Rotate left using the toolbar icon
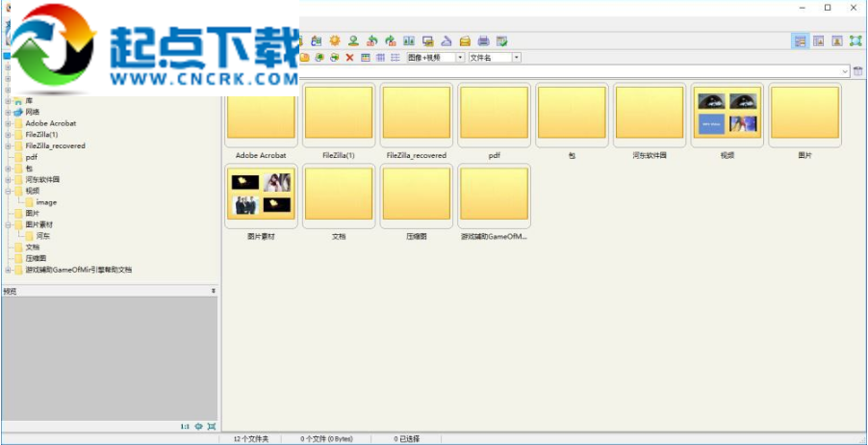 coord(372,41)
